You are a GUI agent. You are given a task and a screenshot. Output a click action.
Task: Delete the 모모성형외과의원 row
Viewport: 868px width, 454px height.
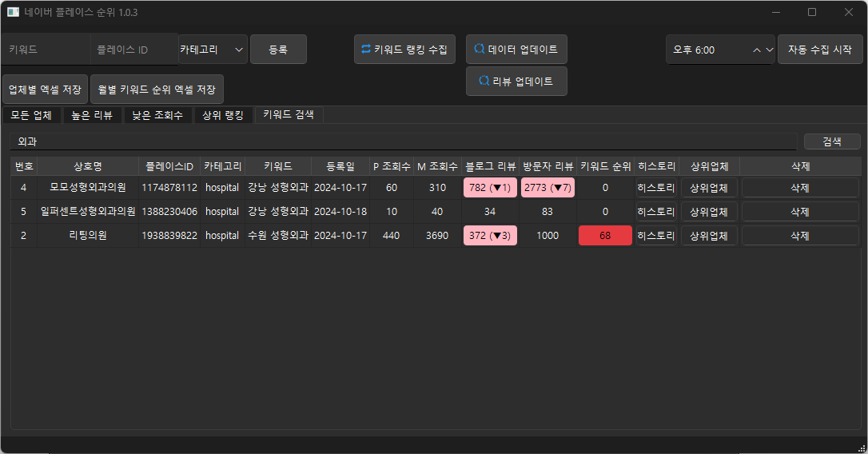coord(800,188)
